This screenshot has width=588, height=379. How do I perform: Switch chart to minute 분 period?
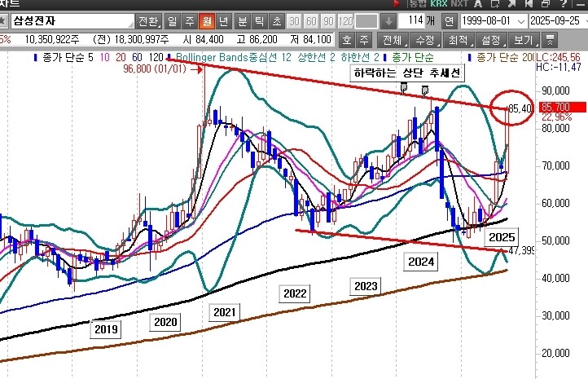point(243,21)
